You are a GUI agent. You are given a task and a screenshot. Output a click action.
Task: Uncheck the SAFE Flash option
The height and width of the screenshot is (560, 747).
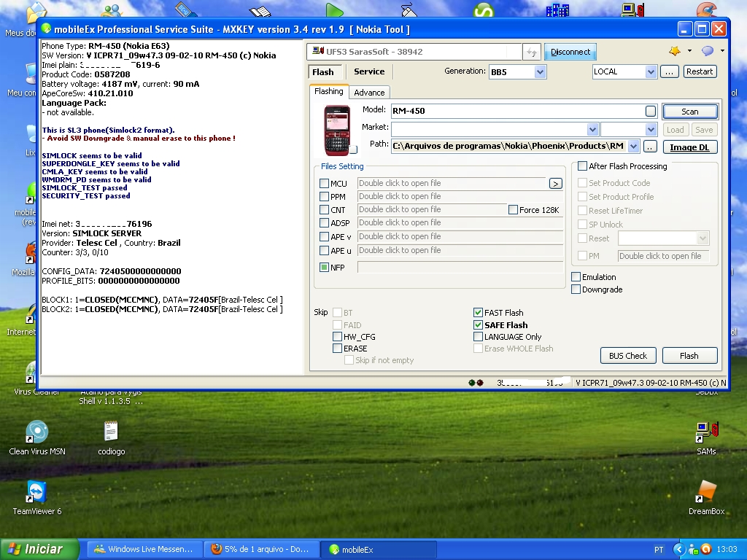pyautogui.click(x=478, y=324)
